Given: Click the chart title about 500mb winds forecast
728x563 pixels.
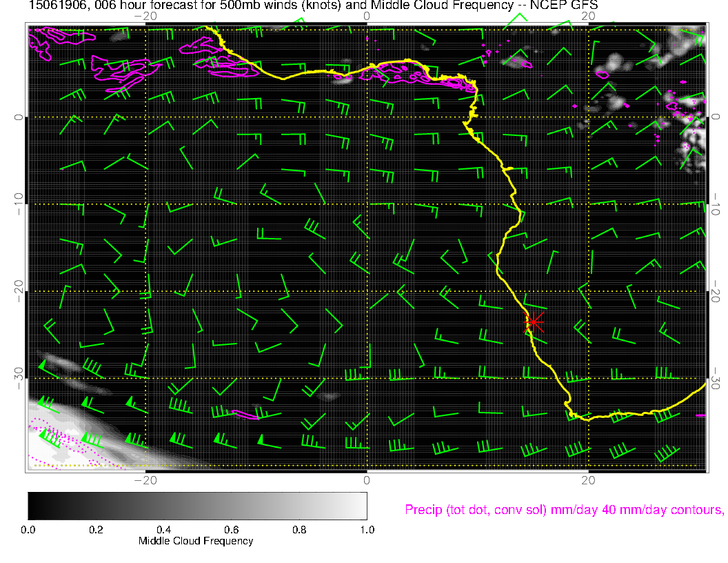Looking at the screenshot, I should [x=314, y=6].
